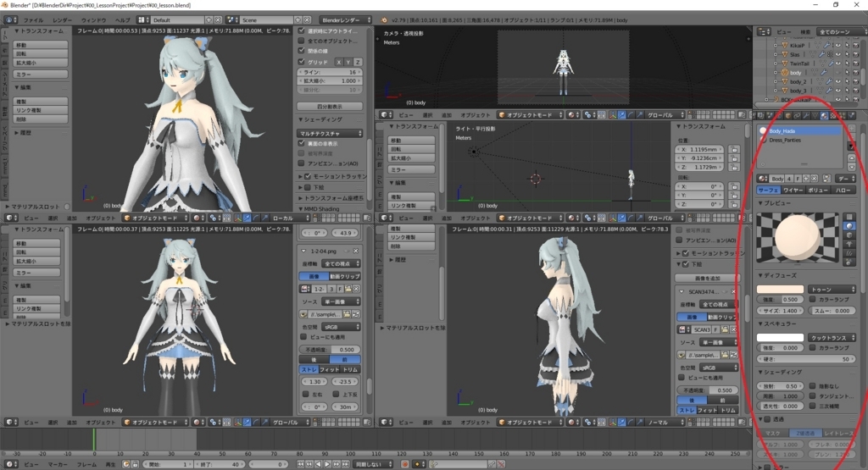Image resolution: width=868 pixels, height=470 pixels.
Task: Toggle the 全てのオブジェクト checkbox
Action: coord(301,41)
